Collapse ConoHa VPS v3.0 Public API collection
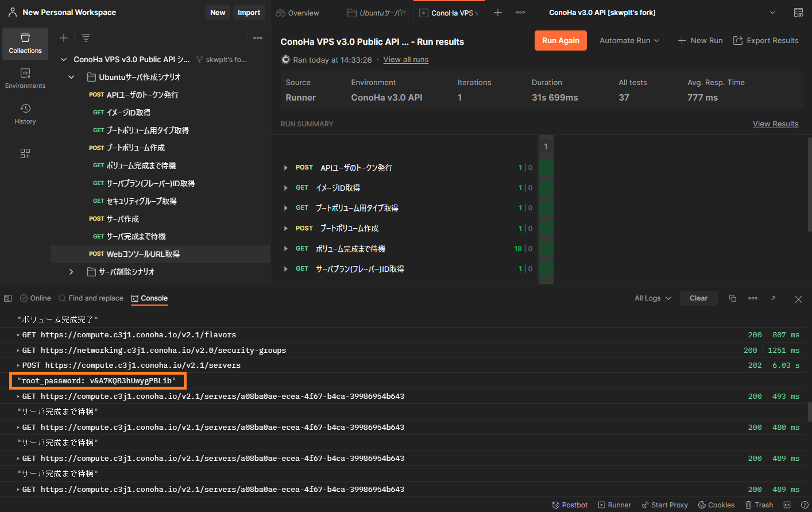The width and height of the screenshot is (812, 512). [64, 60]
